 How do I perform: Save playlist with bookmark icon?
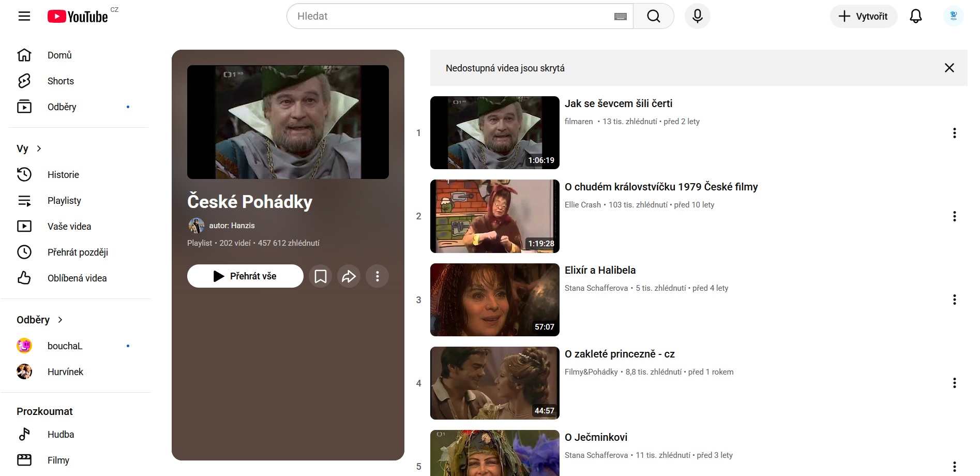click(321, 276)
